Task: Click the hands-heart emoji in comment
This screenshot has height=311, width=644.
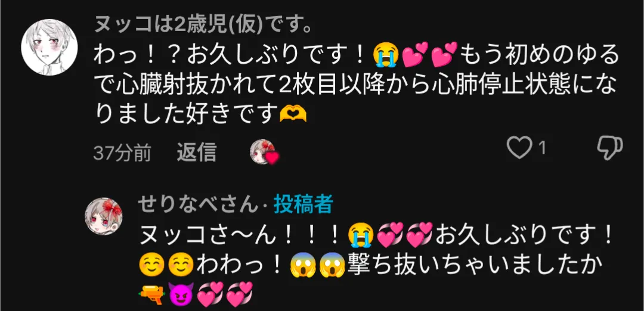Action: coord(293,114)
